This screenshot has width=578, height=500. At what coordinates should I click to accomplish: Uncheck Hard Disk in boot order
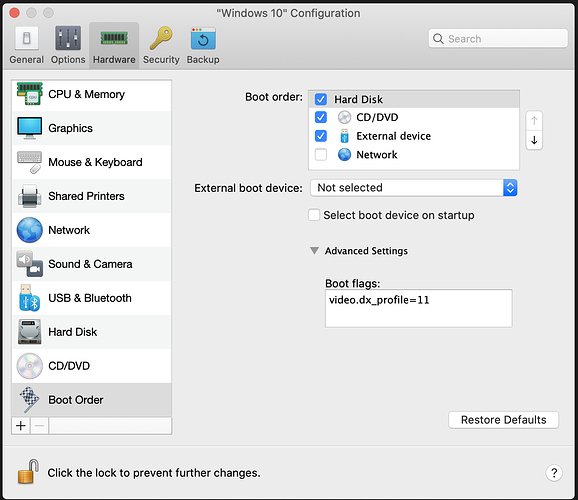[321, 99]
